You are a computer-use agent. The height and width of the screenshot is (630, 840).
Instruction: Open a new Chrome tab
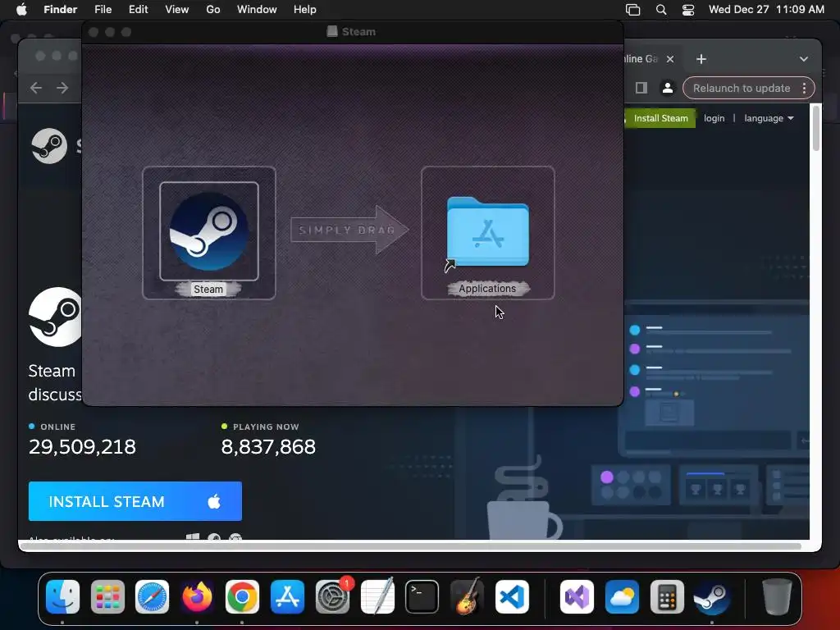coord(701,59)
